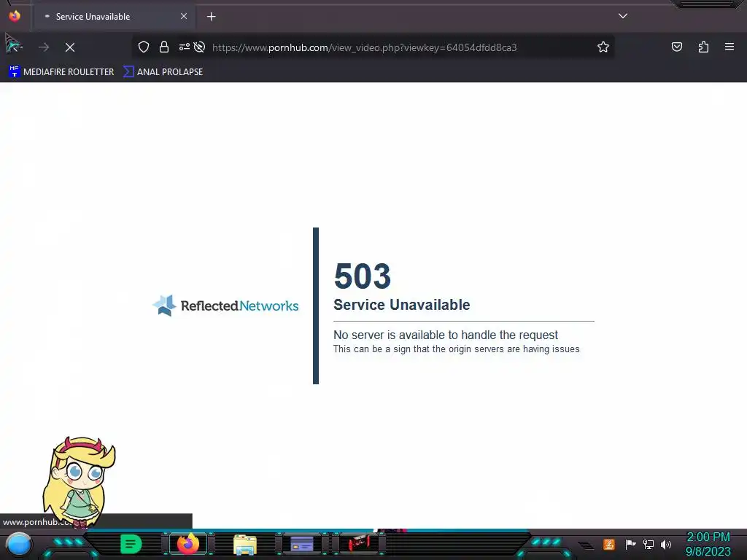This screenshot has width=747, height=560.
Task: Click the padlock site security icon
Action: pyautogui.click(x=164, y=47)
